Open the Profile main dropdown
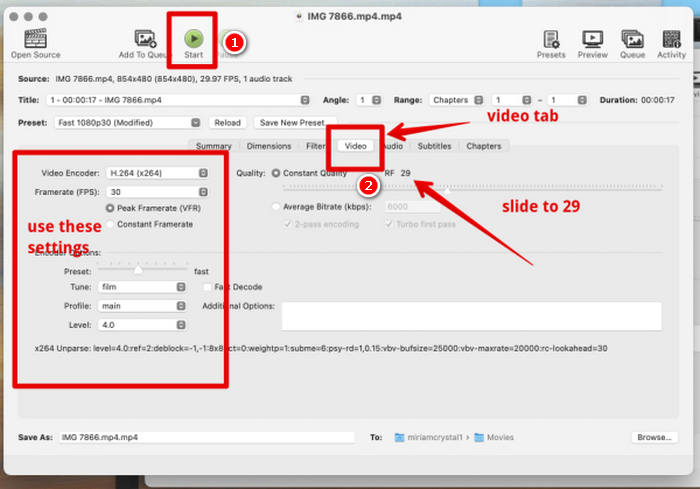Viewport: 700px width, 489px height. pos(142,306)
